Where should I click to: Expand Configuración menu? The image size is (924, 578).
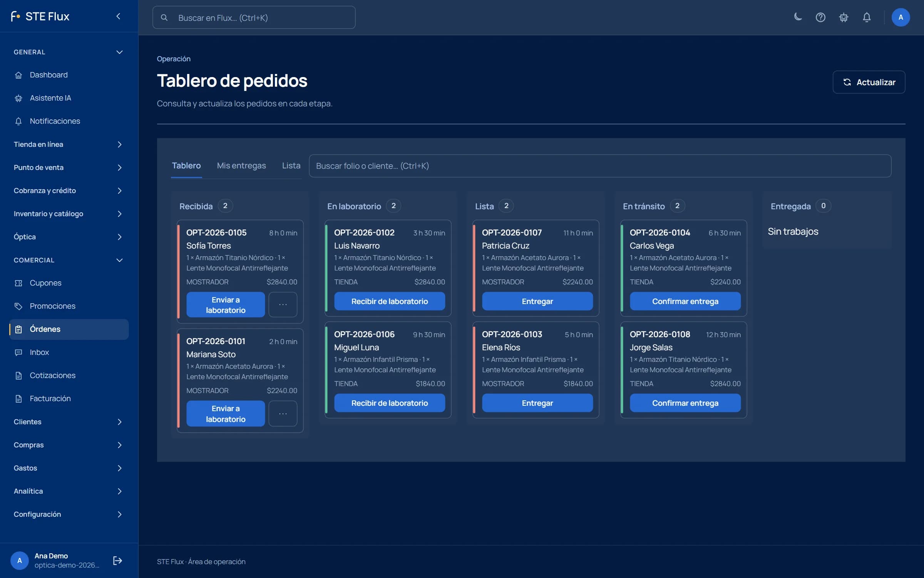click(69, 514)
